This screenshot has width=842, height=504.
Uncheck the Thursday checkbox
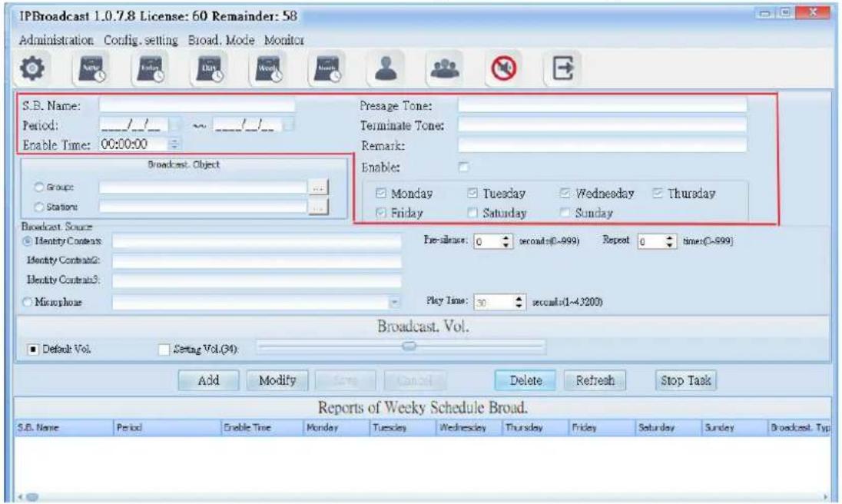click(658, 194)
